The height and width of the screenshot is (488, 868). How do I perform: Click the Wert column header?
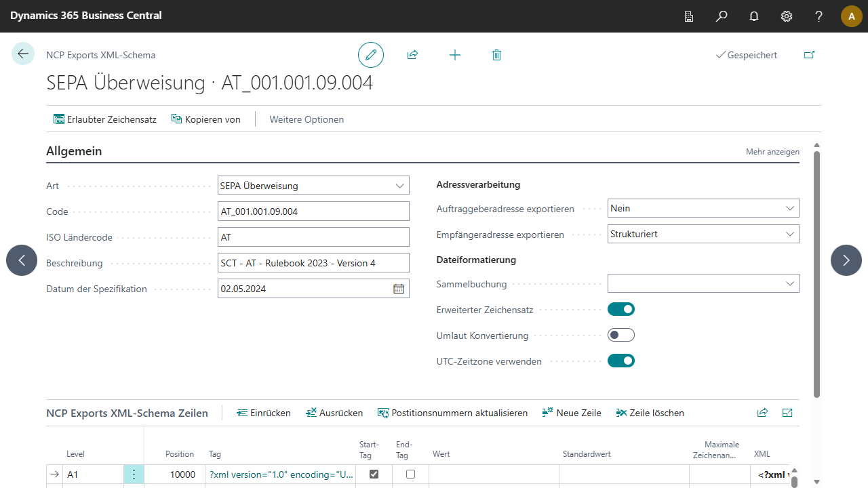point(441,454)
